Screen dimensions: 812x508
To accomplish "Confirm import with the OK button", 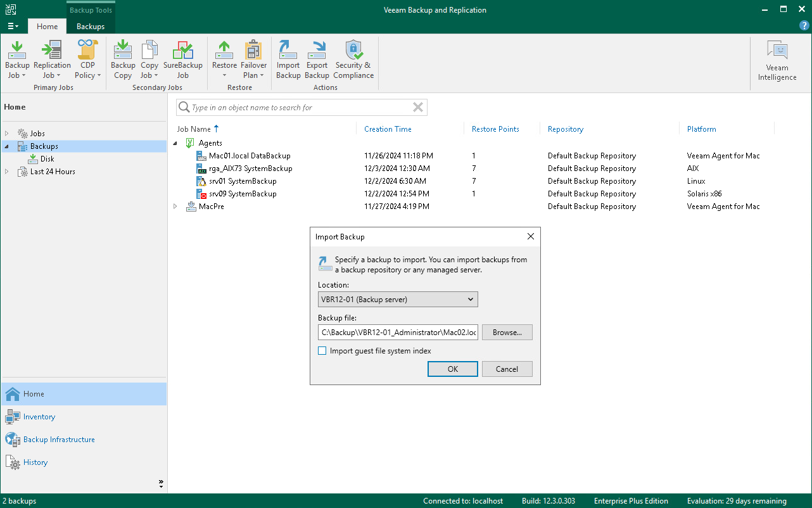I will [452, 369].
